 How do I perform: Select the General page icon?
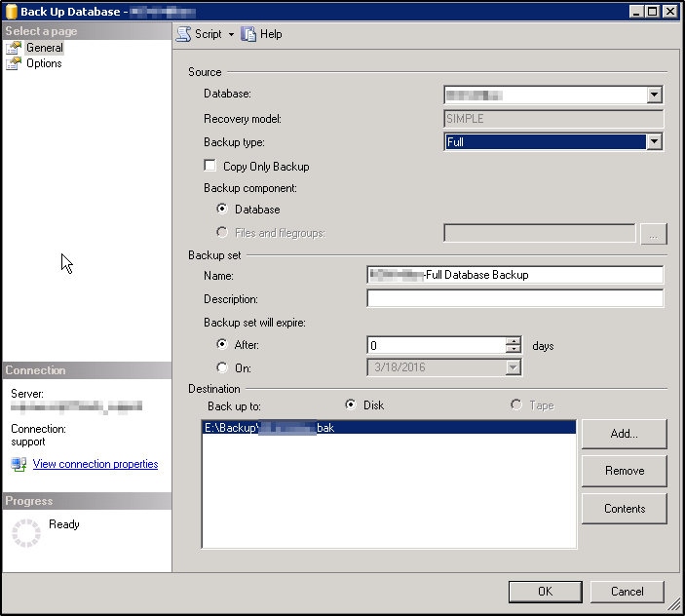(14, 48)
